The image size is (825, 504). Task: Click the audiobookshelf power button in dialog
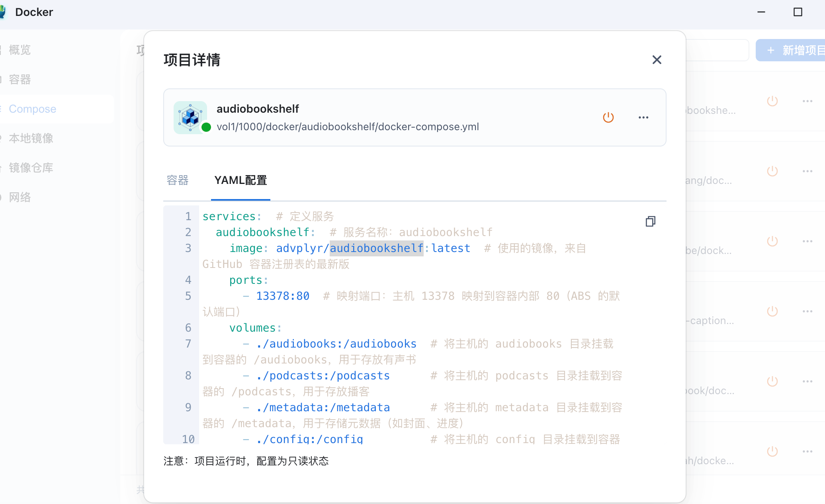(x=608, y=117)
